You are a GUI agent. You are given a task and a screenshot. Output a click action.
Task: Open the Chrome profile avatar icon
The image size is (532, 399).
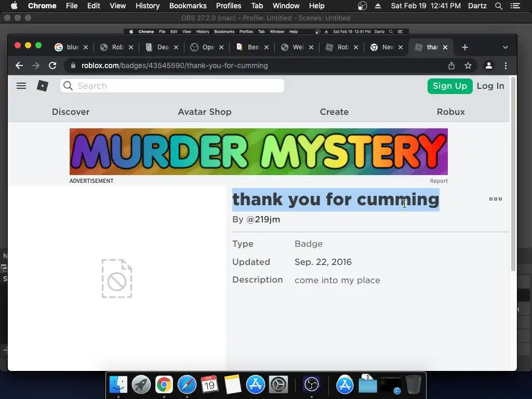click(x=488, y=65)
